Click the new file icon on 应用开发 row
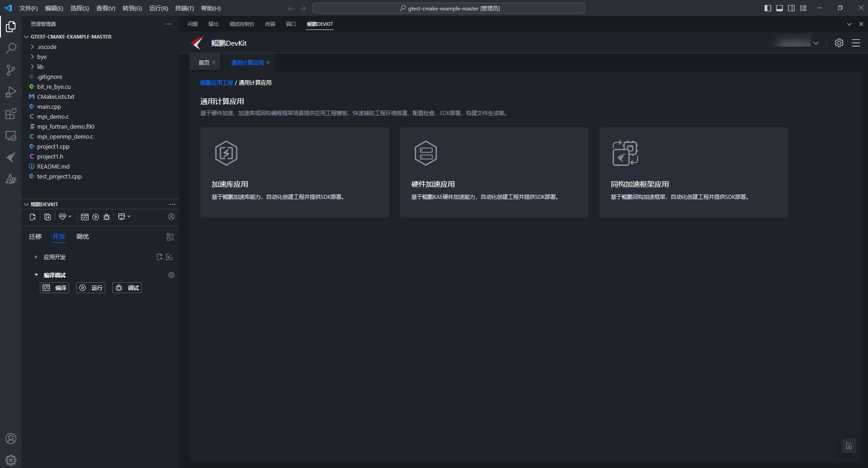 [160, 257]
